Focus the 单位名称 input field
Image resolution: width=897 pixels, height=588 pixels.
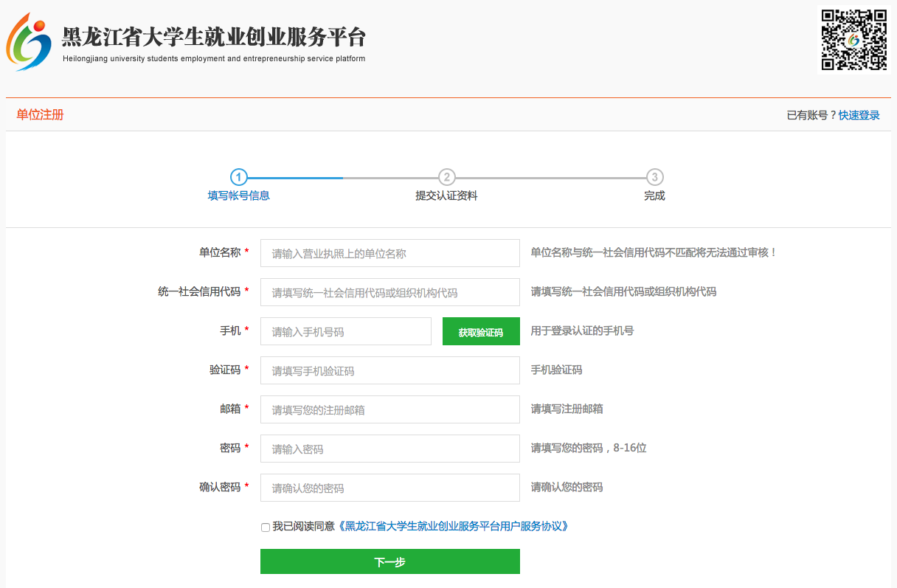pyautogui.click(x=389, y=253)
